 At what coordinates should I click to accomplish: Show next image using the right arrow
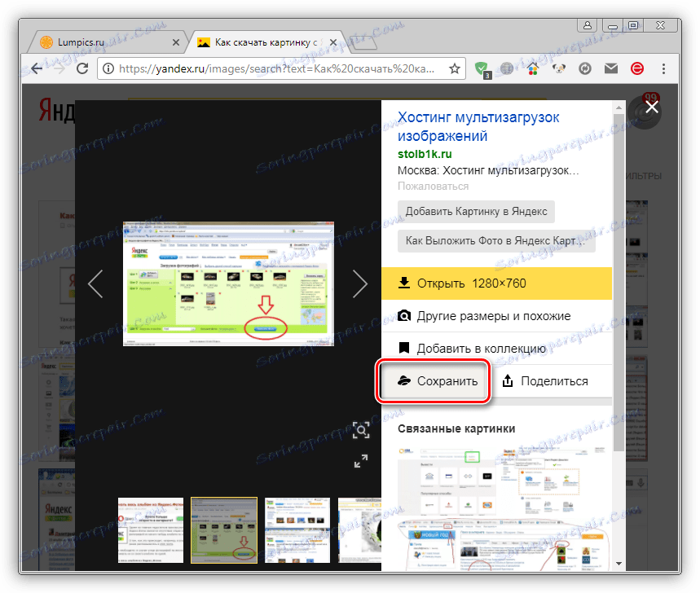(360, 283)
